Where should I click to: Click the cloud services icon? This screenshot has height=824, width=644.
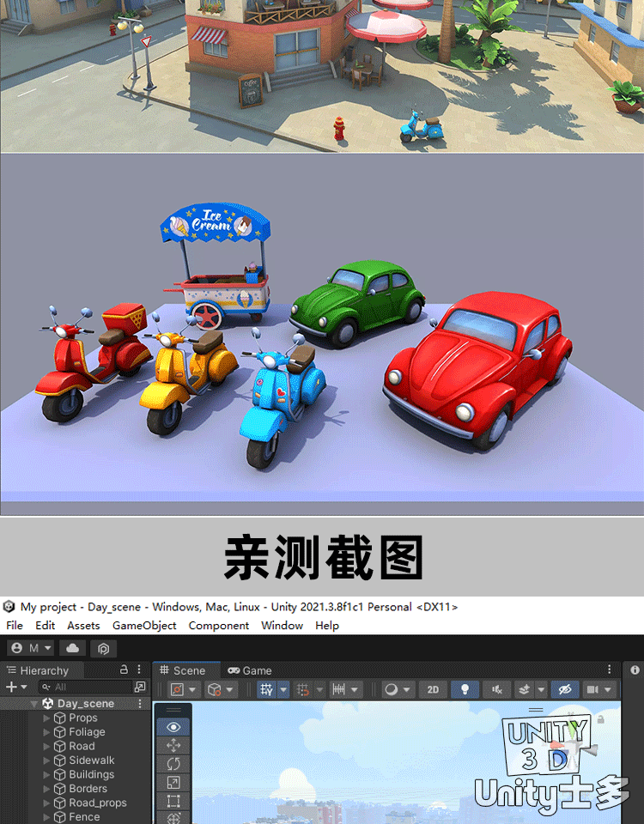coord(72,648)
